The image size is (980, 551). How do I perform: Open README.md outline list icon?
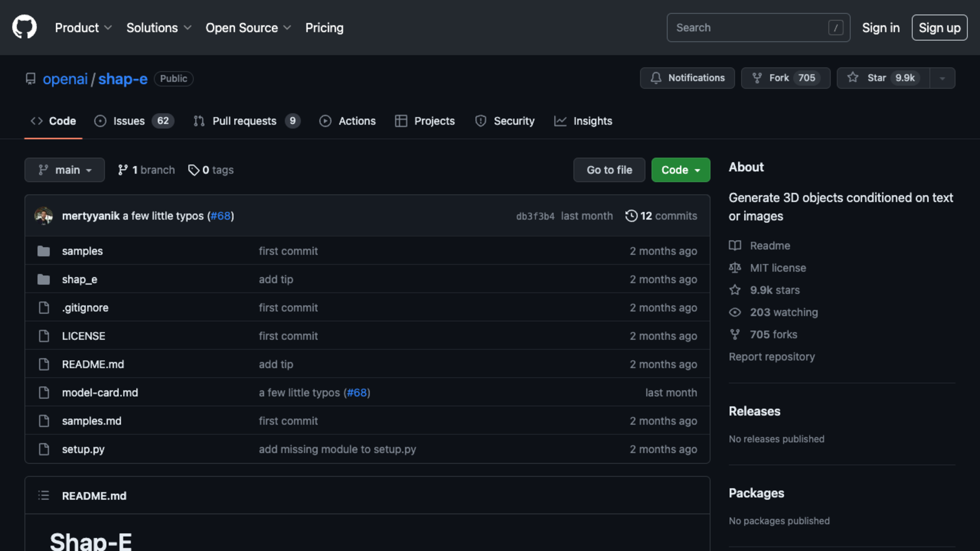coord(44,495)
